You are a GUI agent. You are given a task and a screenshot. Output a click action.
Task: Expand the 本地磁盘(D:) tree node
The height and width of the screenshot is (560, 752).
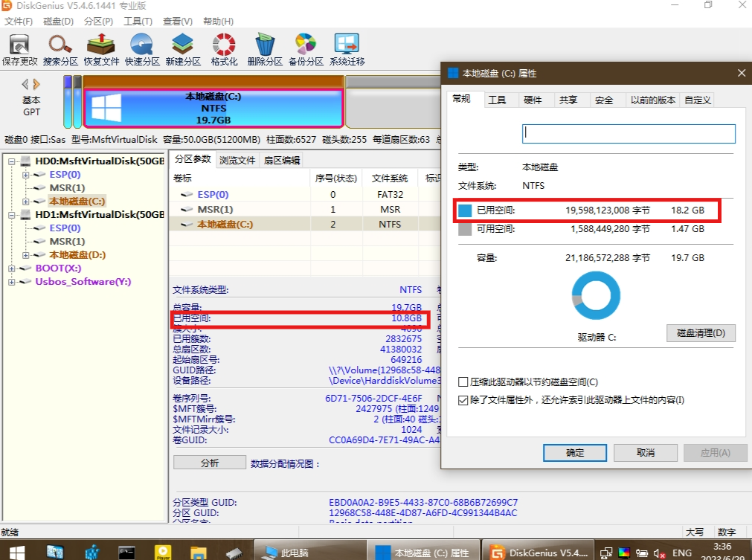pos(25,256)
